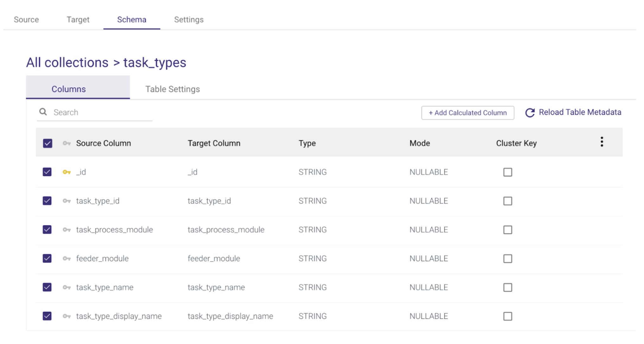The image size is (644, 344).
Task: Click the refresh icon for Reload Table Metadata
Action: (x=530, y=113)
